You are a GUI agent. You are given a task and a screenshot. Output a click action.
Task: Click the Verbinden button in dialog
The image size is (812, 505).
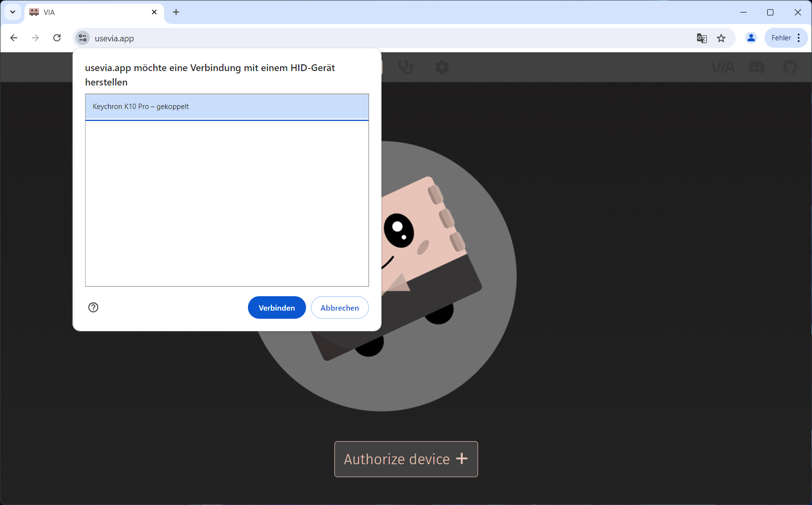(277, 308)
